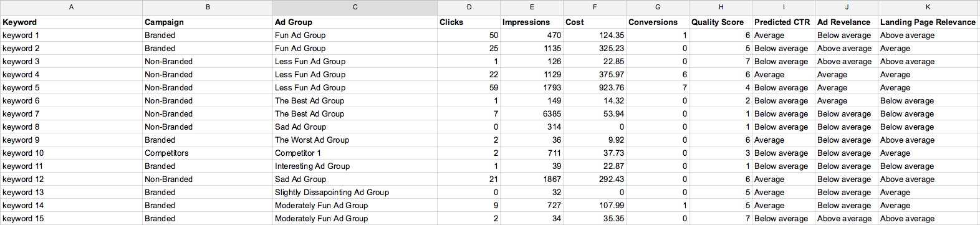Select column B header
Screen dimensions: 980x225
208,7
